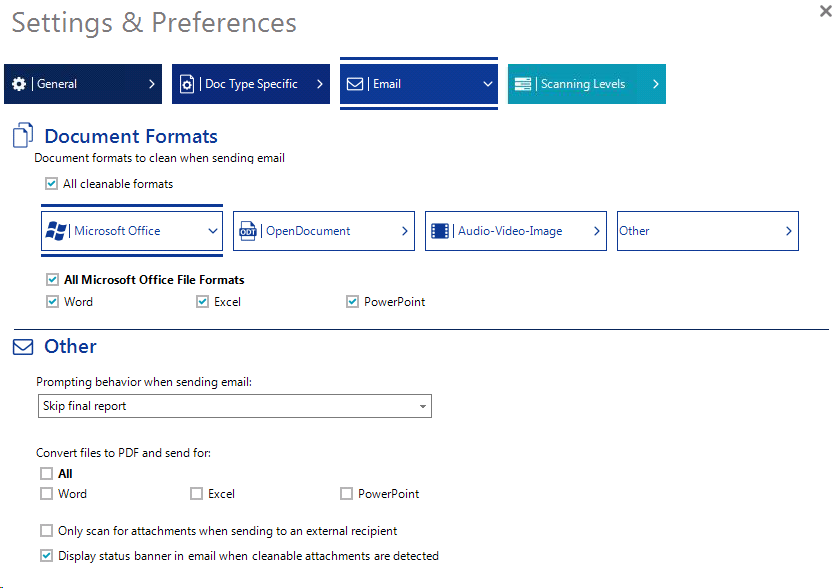Select the OpenDocument format button

click(x=323, y=231)
